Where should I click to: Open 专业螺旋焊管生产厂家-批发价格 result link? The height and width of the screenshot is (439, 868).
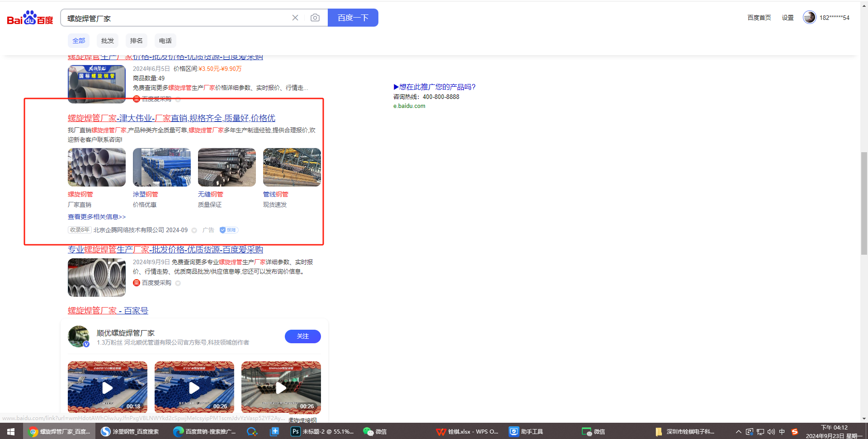click(165, 250)
